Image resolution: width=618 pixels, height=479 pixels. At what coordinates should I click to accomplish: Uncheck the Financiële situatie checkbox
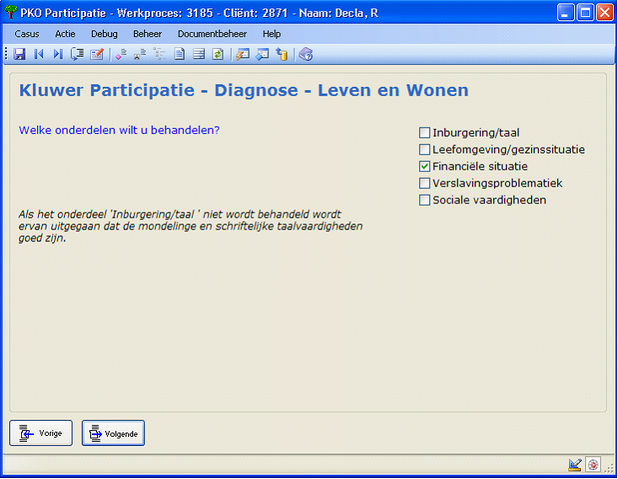pos(424,166)
